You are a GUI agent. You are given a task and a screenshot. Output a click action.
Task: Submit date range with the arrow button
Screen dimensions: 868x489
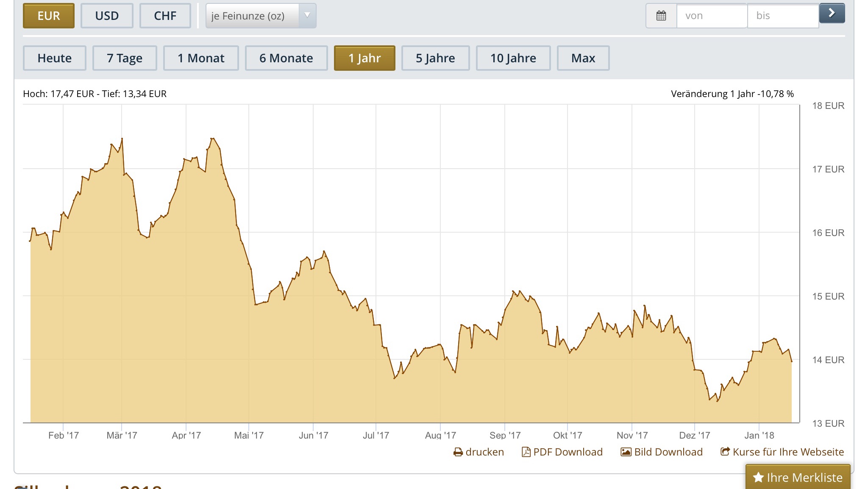(x=832, y=13)
